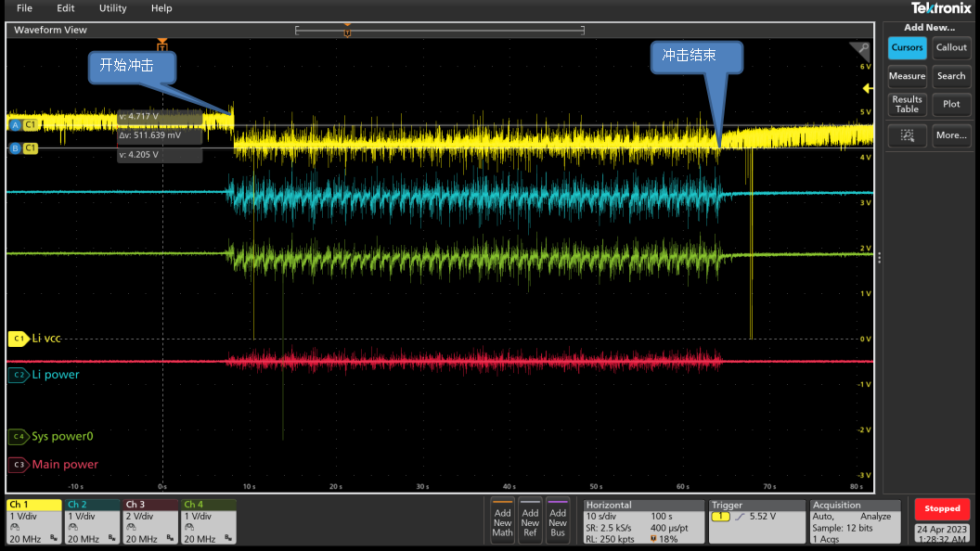This screenshot has width=980, height=551.
Task: Open the Trigger settings badge
Action: pos(756,521)
